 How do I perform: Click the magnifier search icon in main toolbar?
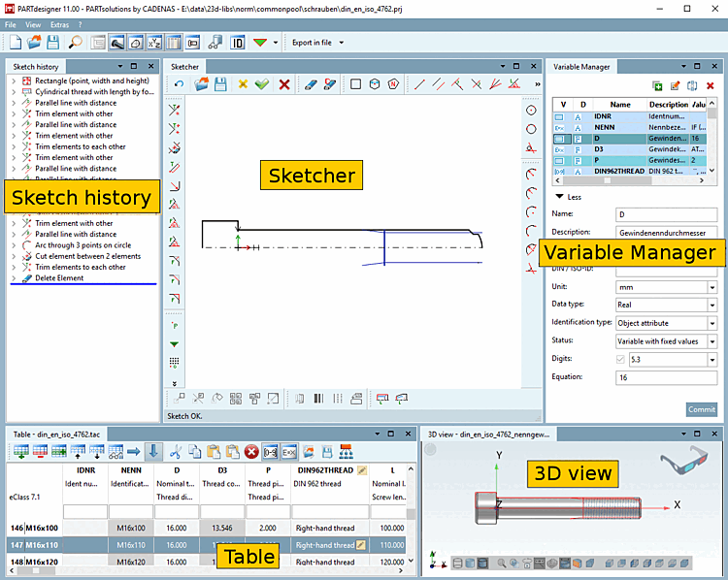tap(75, 43)
